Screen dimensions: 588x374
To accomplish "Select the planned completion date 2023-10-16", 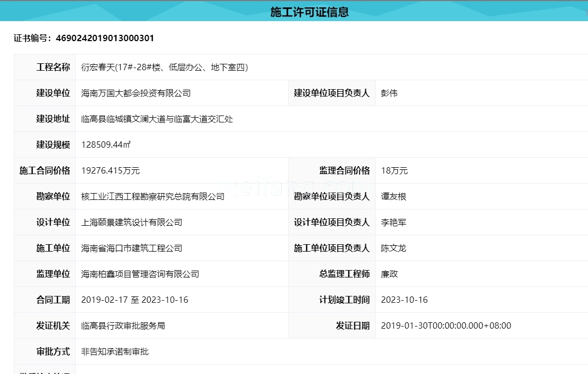I will pyautogui.click(x=404, y=300).
